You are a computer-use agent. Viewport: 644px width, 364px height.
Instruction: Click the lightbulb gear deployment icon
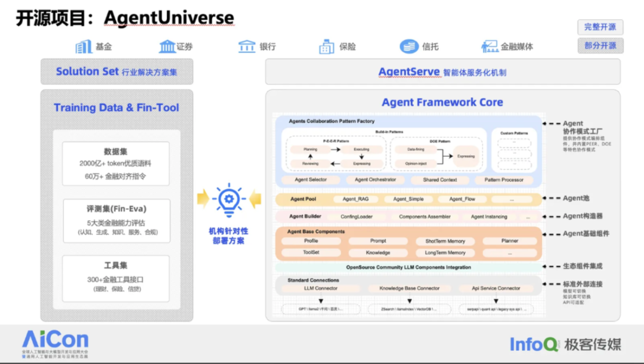click(x=229, y=200)
